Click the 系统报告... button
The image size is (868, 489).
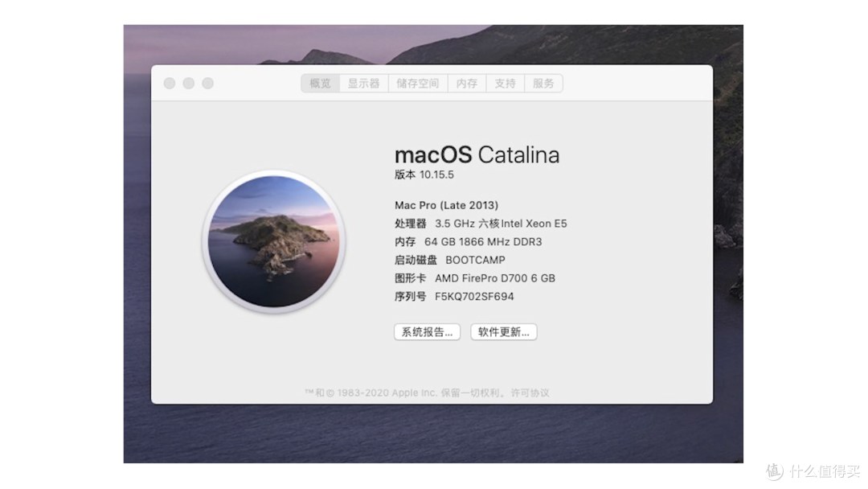tap(427, 331)
